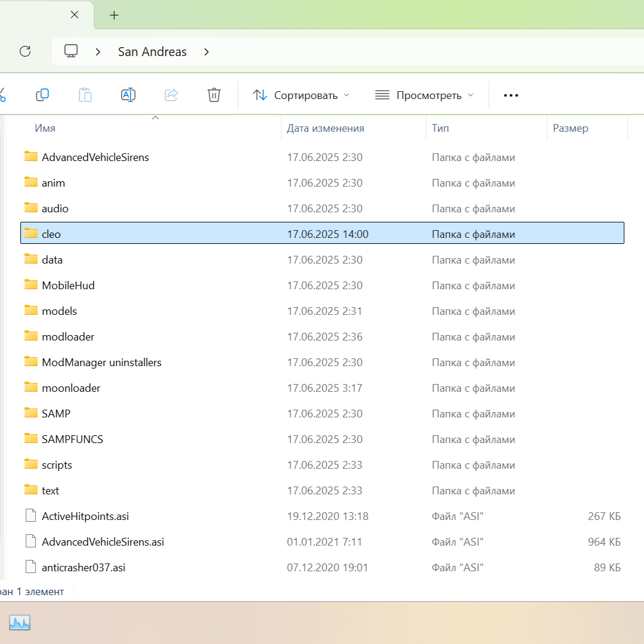Sort by the Дата изменения column header
This screenshot has width=644, height=644.
[325, 128]
